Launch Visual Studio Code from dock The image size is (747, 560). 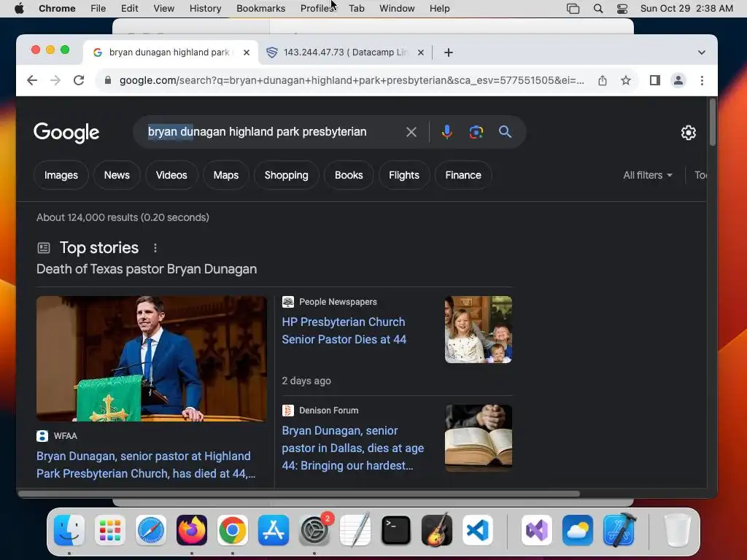coord(478,530)
